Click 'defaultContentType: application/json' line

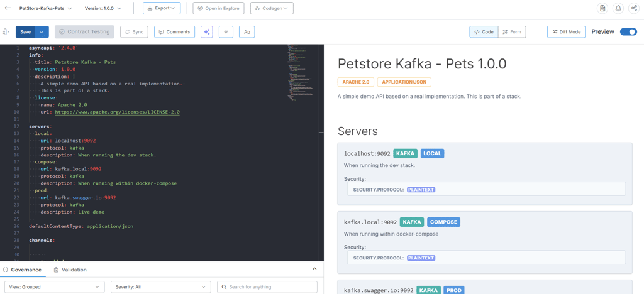point(81,226)
